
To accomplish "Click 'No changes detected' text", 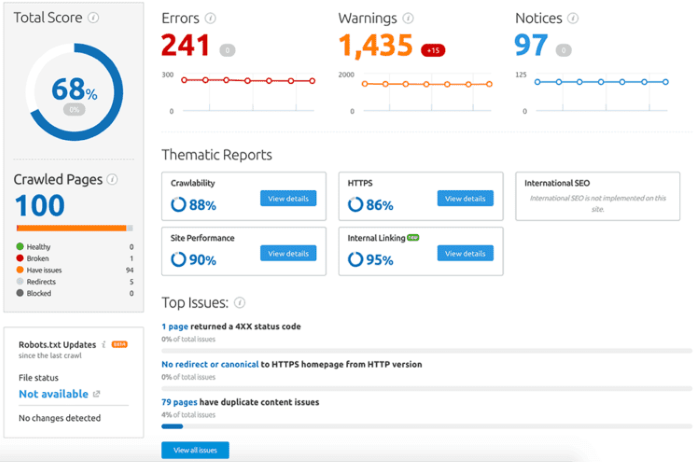I will pyautogui.click(x=59, y=418).
